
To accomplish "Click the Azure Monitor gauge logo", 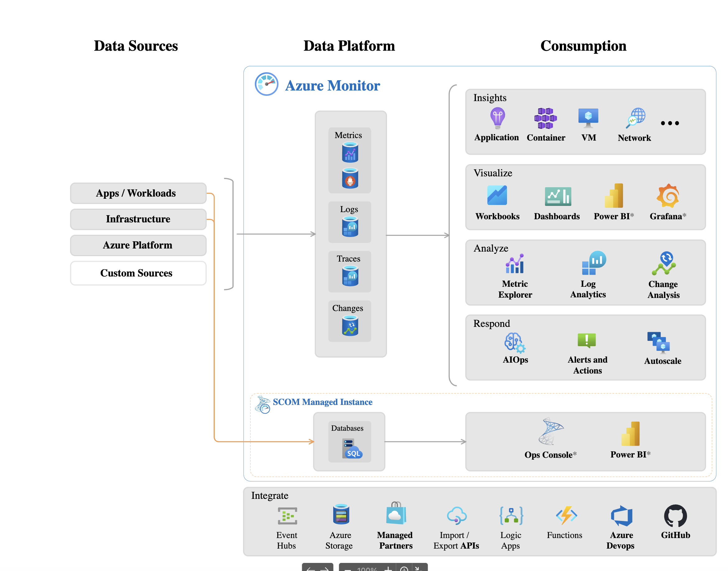I will [266, 84].
